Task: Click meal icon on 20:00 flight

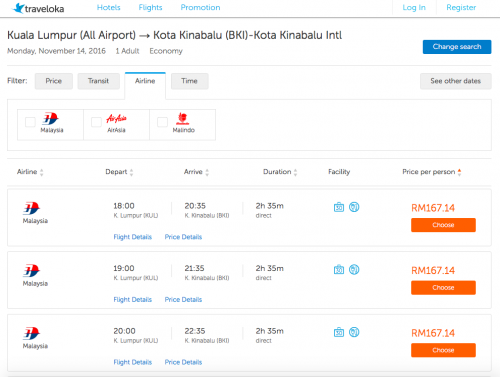Action: click(x=354, y=332)
